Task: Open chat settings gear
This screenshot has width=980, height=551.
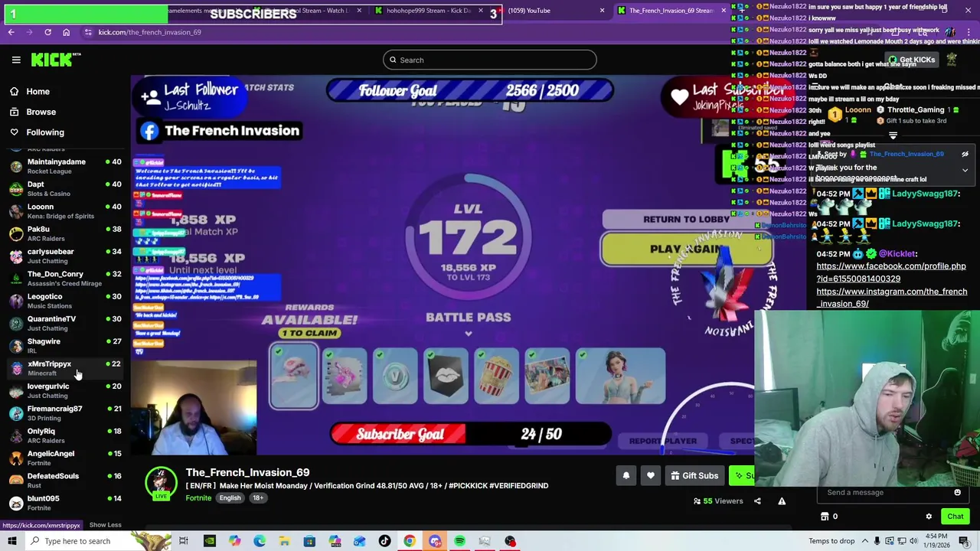Action: 929,517
